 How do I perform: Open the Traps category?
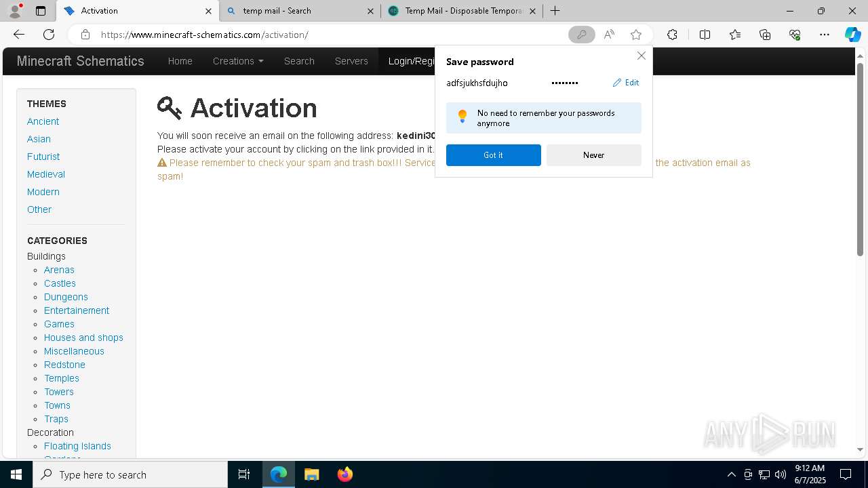coord(56,419)
